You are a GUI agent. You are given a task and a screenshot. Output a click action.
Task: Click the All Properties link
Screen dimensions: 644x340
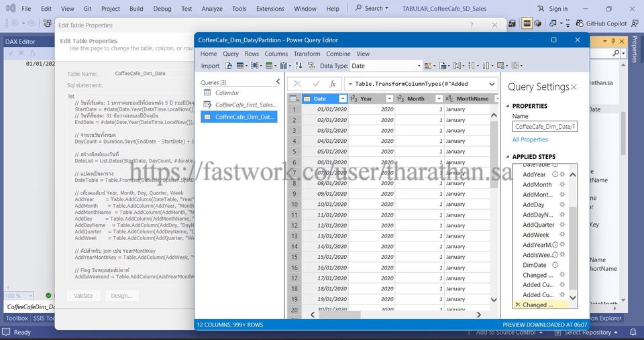pyautogui.click(x=530, y=139)
